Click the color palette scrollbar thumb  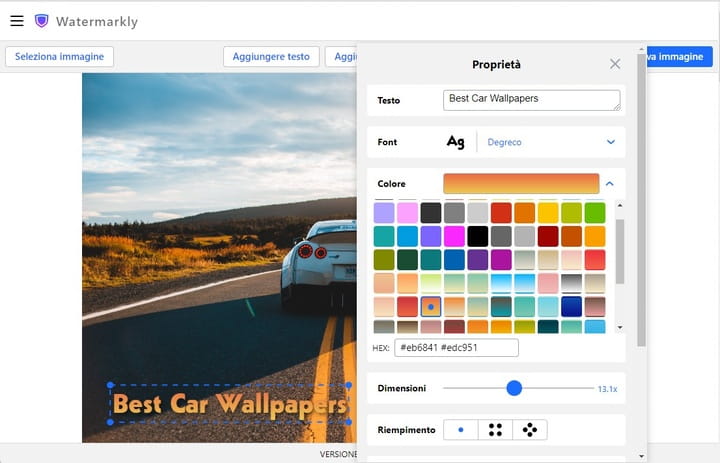(x=620, y=251)
